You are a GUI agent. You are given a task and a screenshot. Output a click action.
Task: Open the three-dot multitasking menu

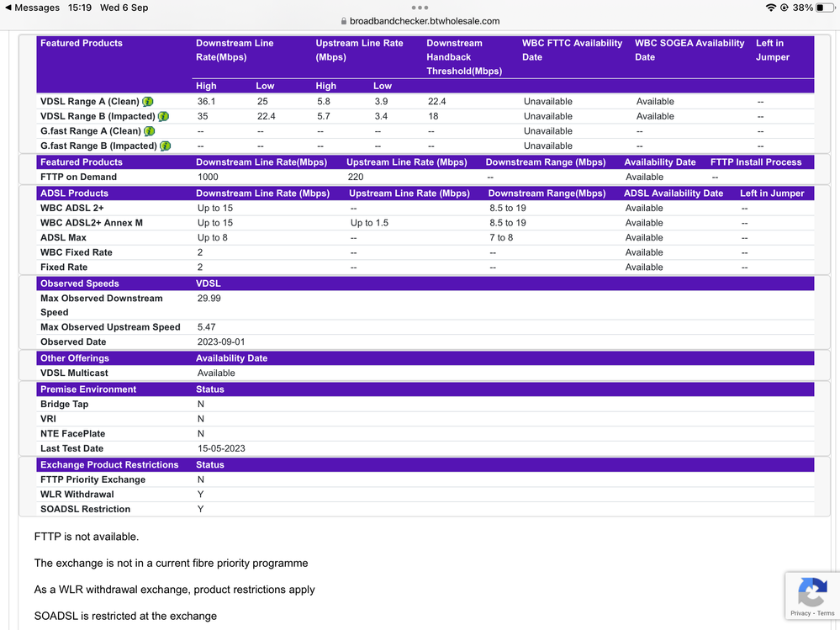pyautogui.click(x=420, y=8)
